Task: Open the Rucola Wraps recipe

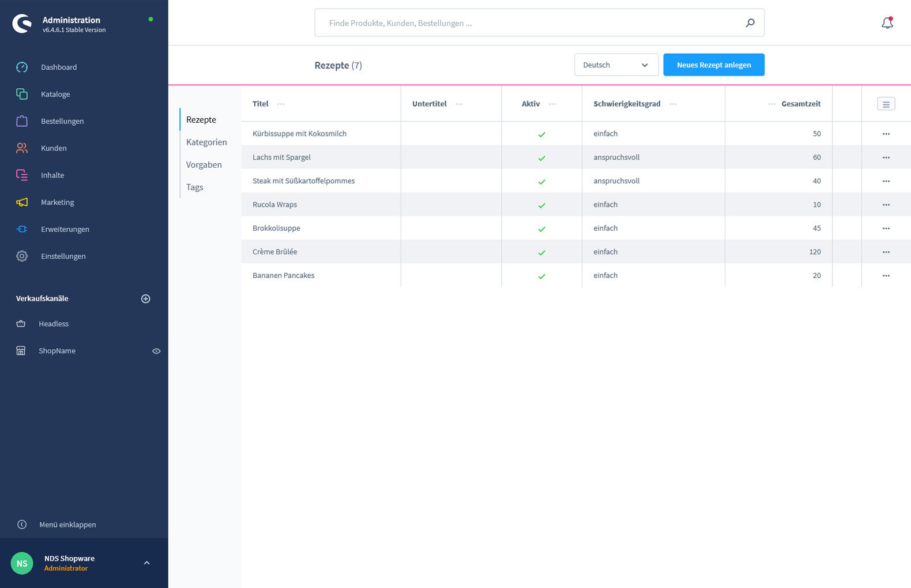Action: click(x=274, y=204)
